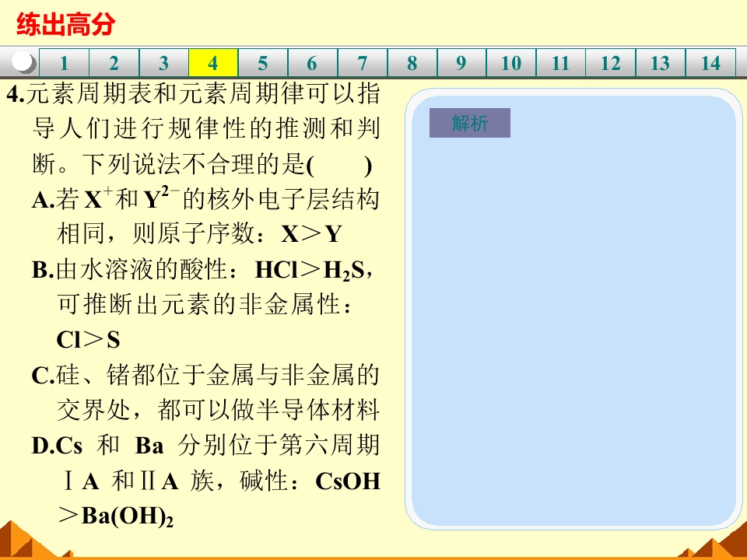This screenshot has width=747, height=560.
Task: Go to question tab 3
Action: (163, 63)
